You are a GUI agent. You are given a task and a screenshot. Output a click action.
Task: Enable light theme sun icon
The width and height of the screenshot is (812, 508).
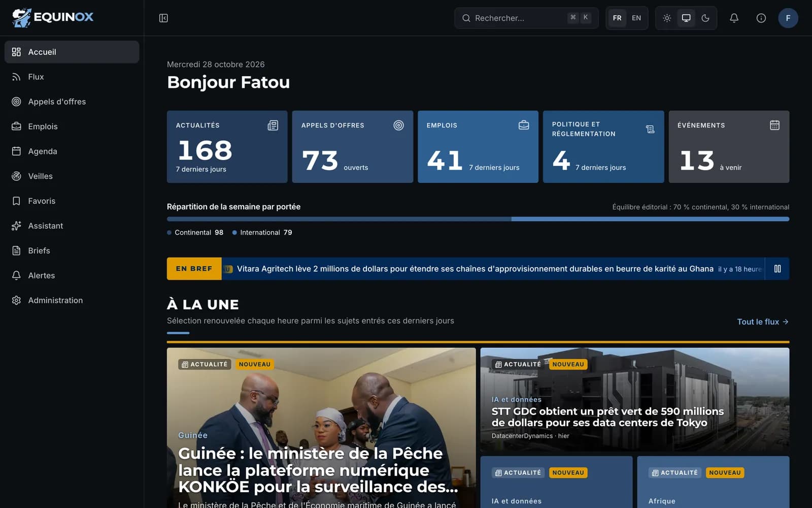(667, 18)
